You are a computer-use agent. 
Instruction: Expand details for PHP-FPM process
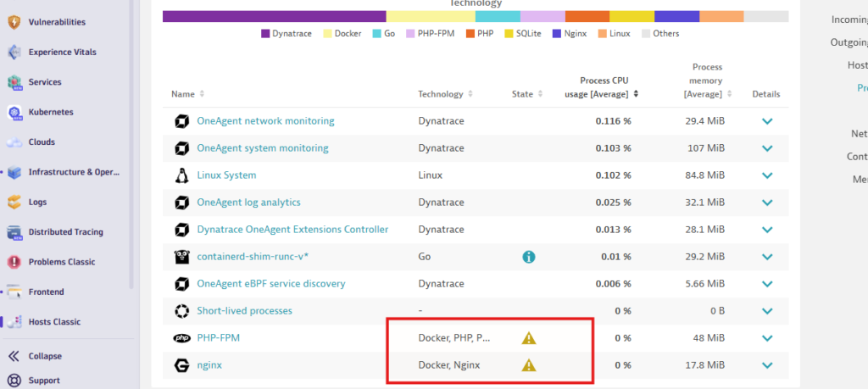click(767, 338)
